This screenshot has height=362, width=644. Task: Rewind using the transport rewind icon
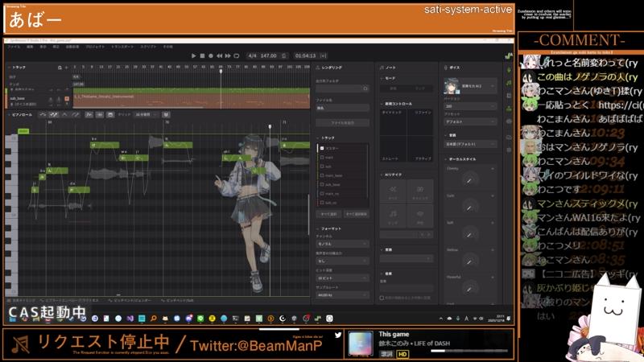(x=219, y=56)
